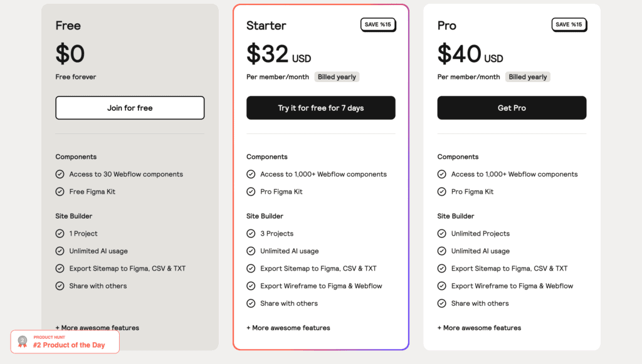
Task: Expand More awesome features in Free plan
Action: click(x=97, y=328)
